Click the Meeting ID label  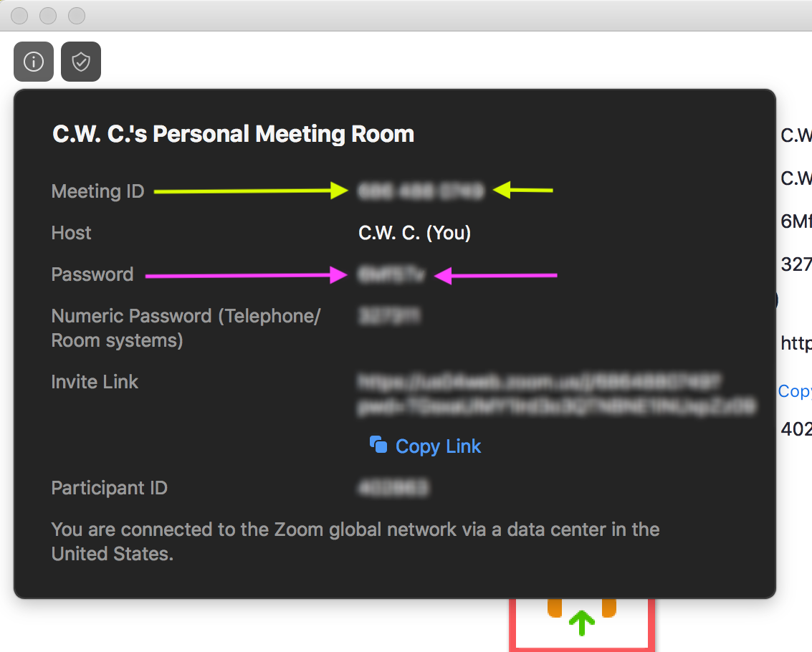click(98, 191)
